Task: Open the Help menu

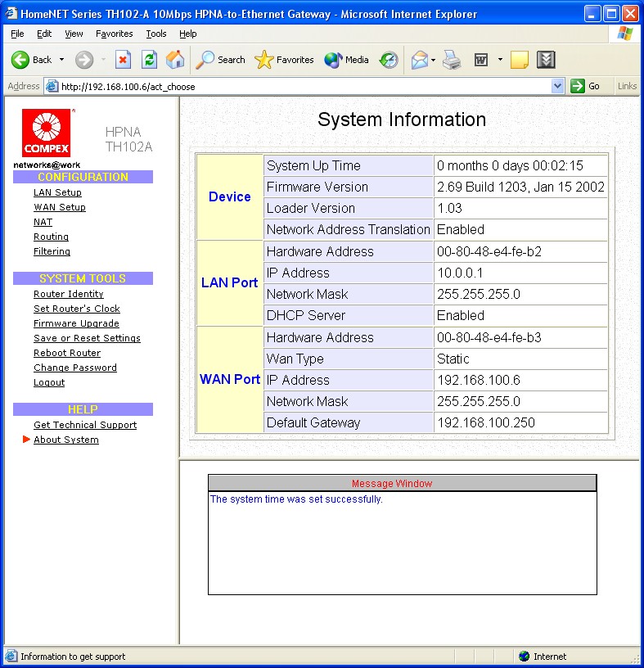Action: point(188,34)
